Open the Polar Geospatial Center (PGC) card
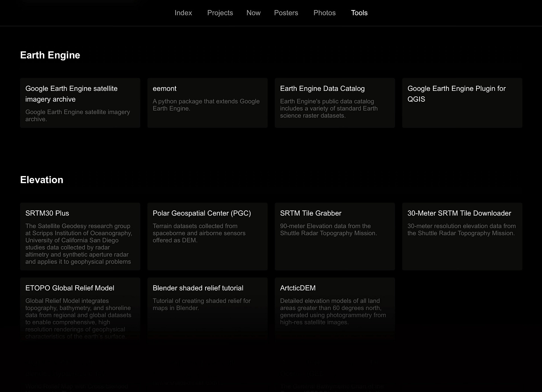Screen dimensions: 542x392 (207, 236)
